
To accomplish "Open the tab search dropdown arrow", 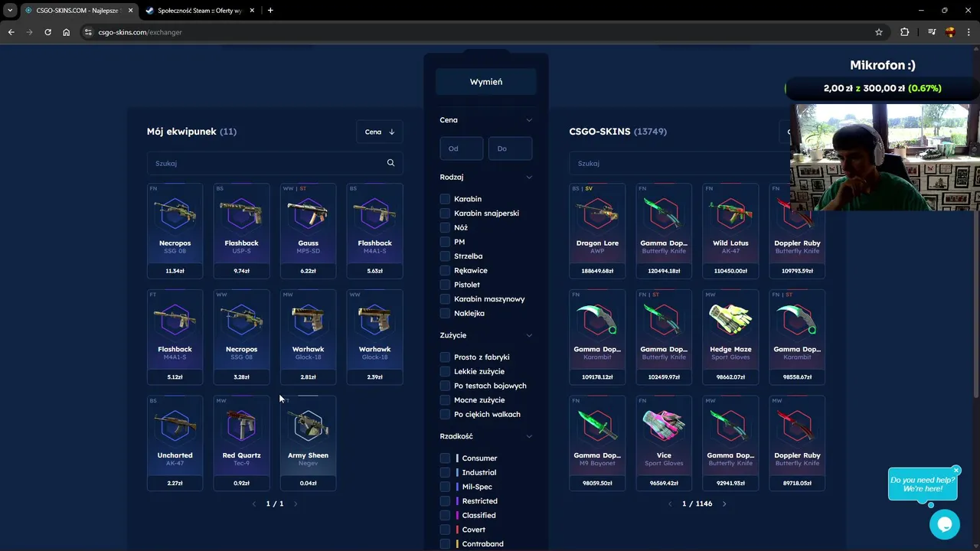I will pyautogui.click(x=10, y=11).
